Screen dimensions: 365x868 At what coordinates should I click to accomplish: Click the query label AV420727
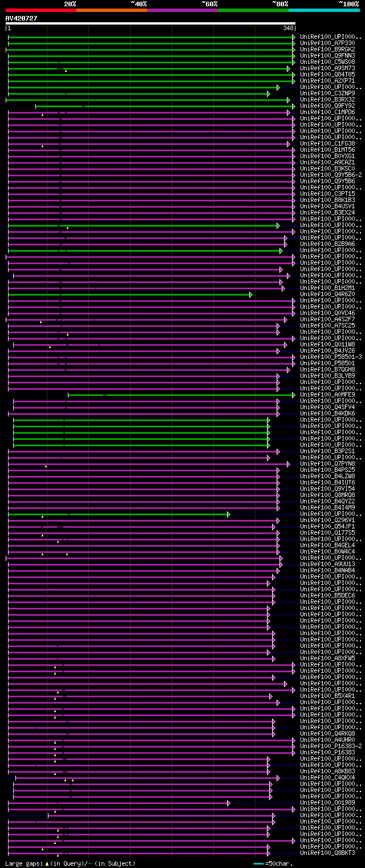pyautogui.click(x=22, y=18)
